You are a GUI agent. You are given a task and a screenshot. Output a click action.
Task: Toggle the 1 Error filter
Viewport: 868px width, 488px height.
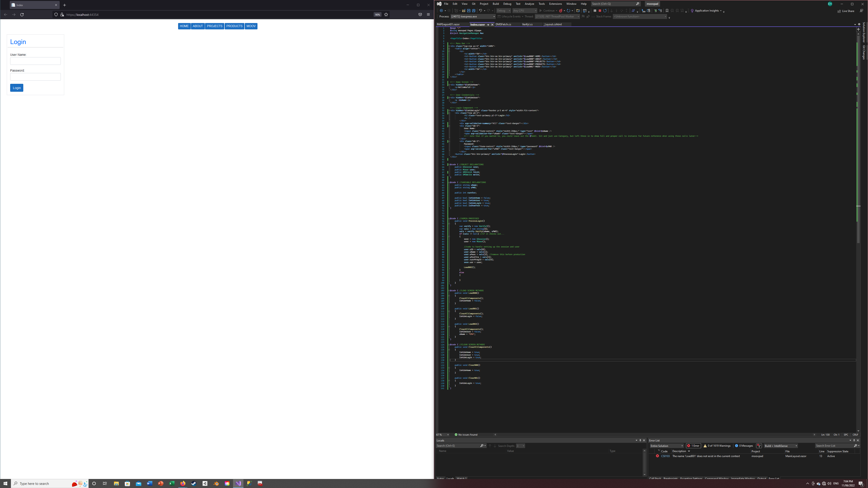tap(693, 446)
